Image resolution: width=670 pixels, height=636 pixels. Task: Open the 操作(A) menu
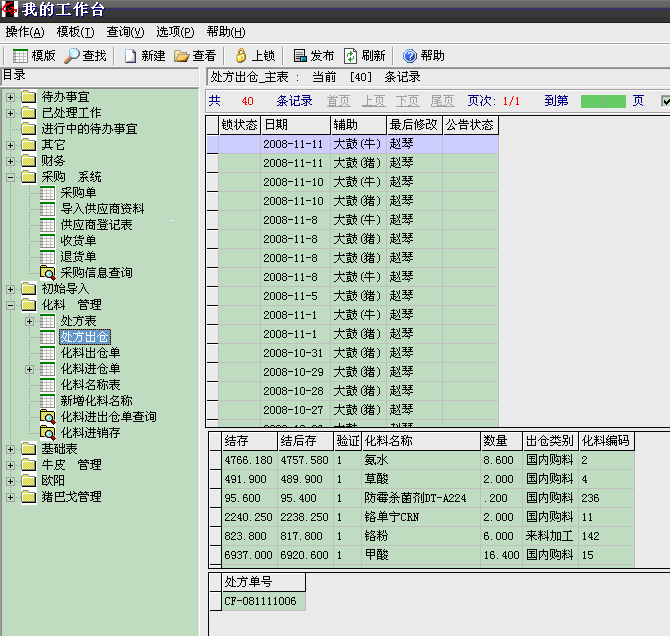[24, 32]
